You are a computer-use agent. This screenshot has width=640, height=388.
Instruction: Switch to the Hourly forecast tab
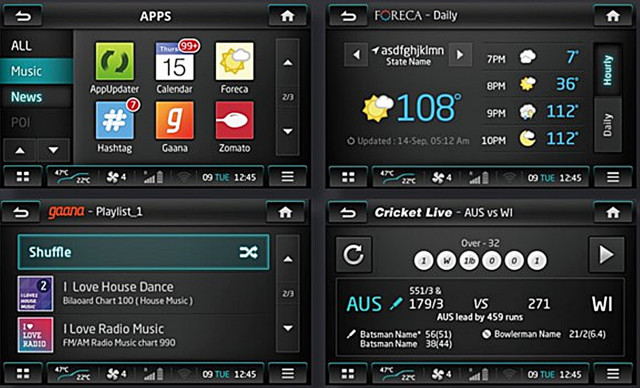tap(608, 70)
